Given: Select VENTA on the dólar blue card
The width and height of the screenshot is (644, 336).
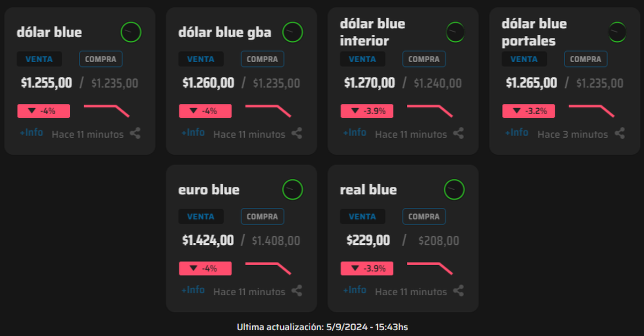Looking at the screenshot, I should tap(39, 59).
